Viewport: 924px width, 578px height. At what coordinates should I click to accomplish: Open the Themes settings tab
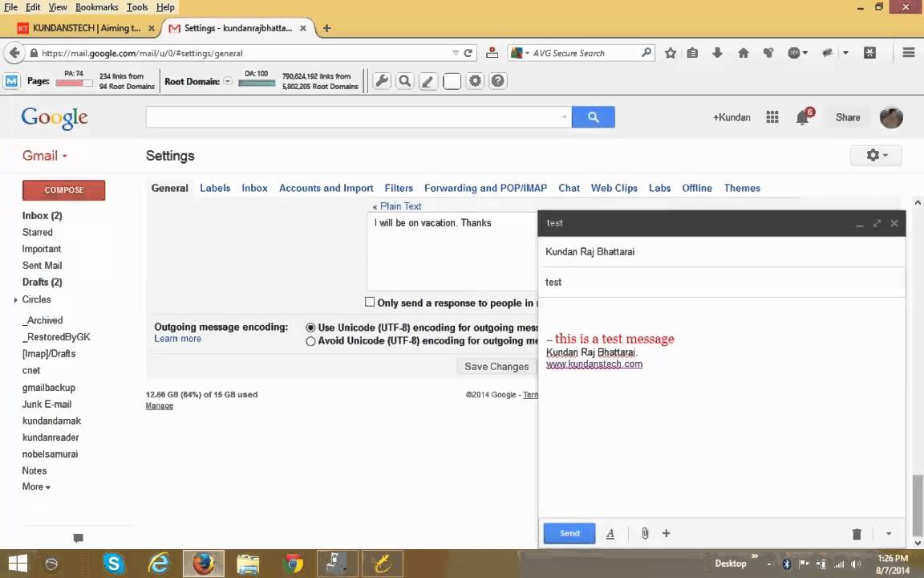(742, 188)
